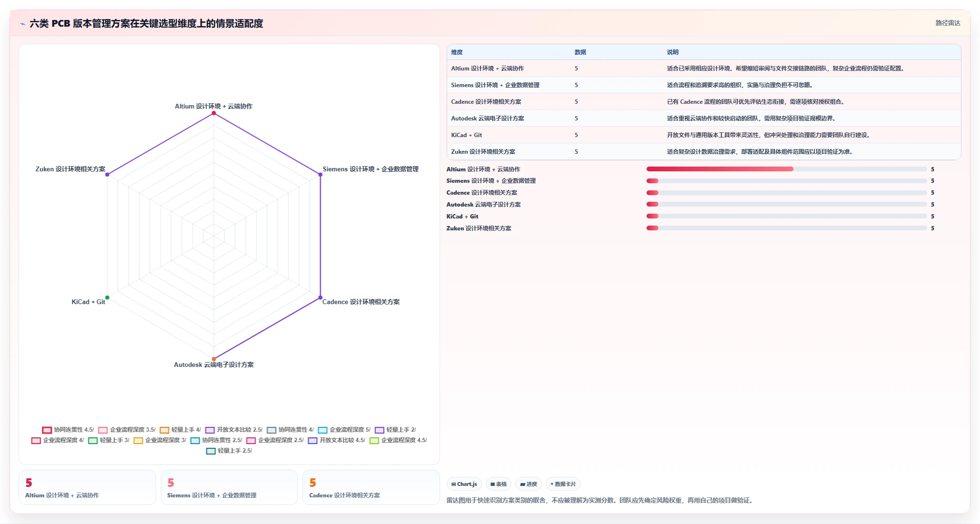Open the Siemens 设计环境 + 企业数据管理 summary card
This screenshot has height=524, width=980.
coord(229,487)
